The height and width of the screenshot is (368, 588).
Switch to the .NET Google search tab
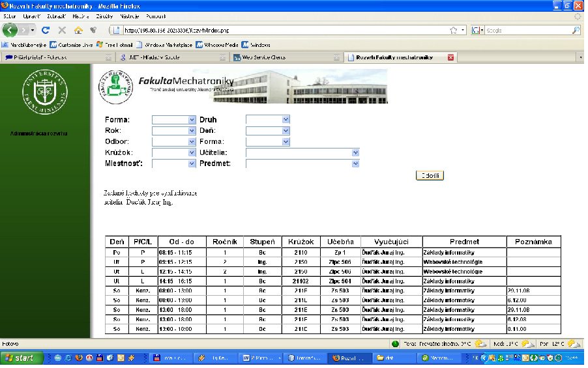171,57
